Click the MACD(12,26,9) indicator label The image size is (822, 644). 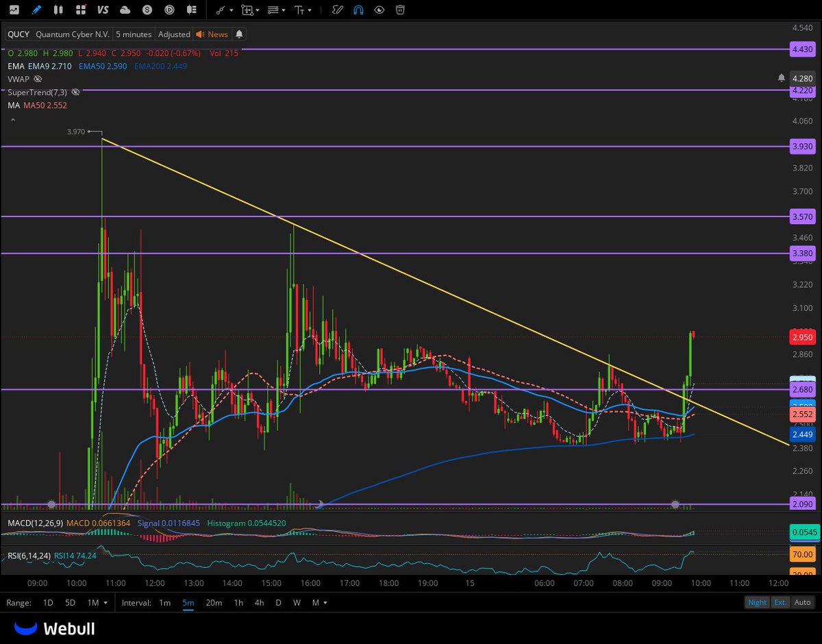coord(36,523)
